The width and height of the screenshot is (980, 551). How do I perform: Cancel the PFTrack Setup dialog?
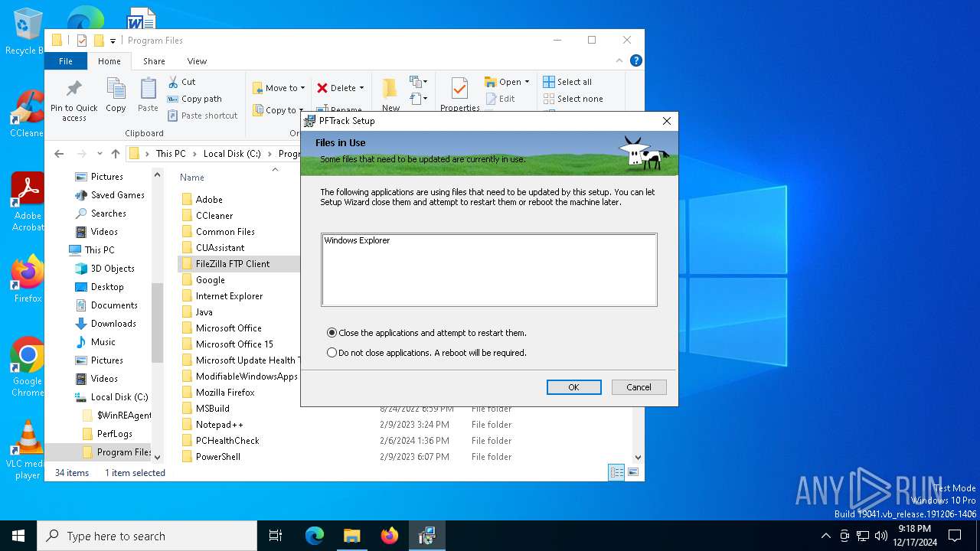click(639, 387)
